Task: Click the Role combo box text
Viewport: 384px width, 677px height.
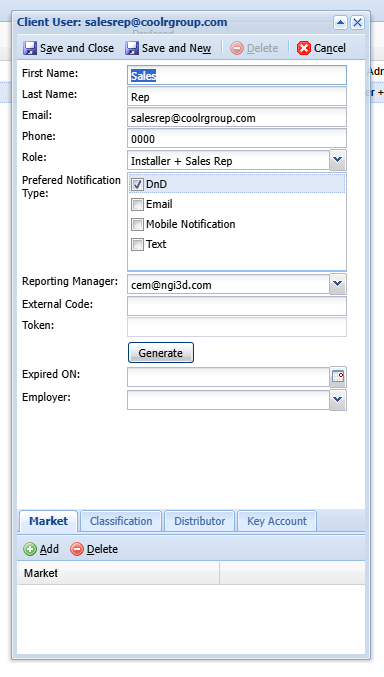Action: (228, 161)
